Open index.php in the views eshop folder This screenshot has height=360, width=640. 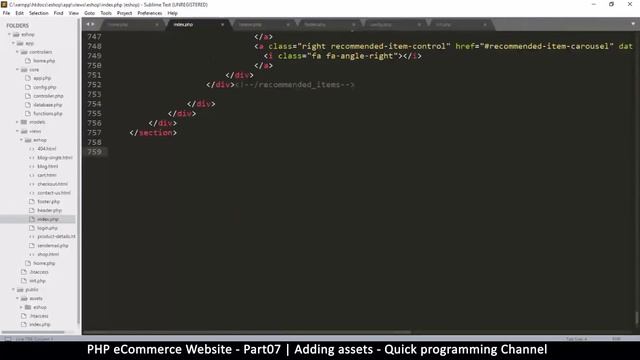pos(48,219)
